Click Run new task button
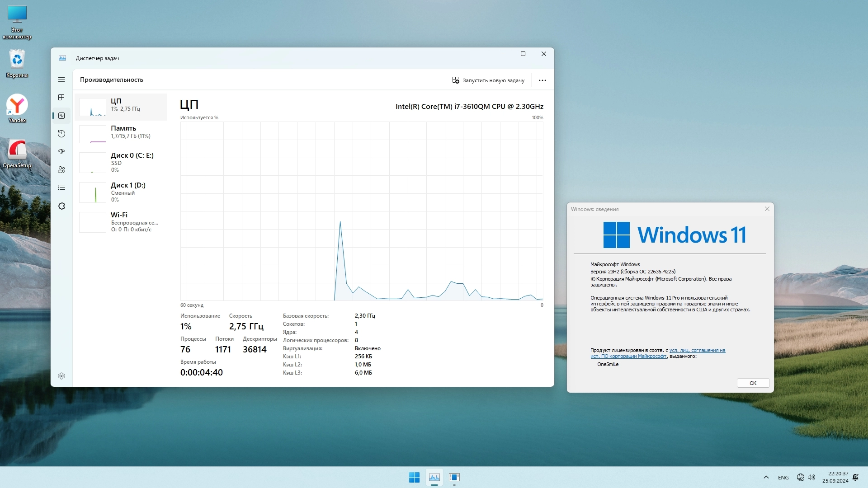Viewport: 868px width, 488px height. point(488,80)
